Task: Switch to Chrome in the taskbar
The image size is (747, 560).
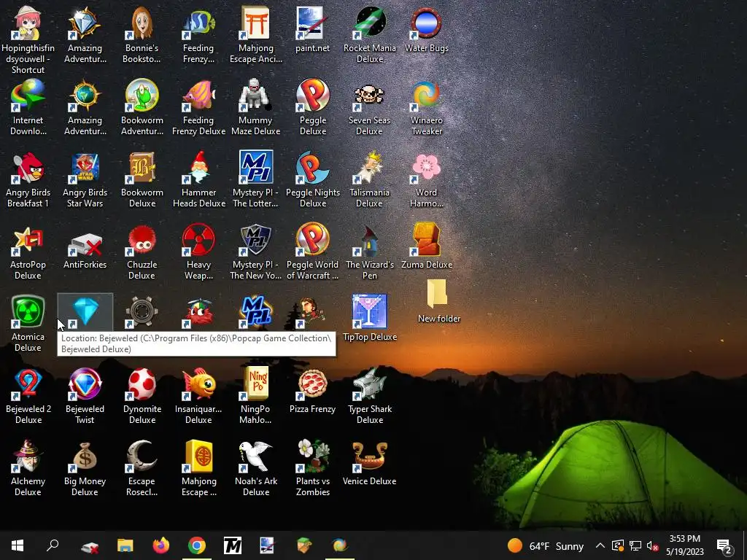Action: [197, 545]
